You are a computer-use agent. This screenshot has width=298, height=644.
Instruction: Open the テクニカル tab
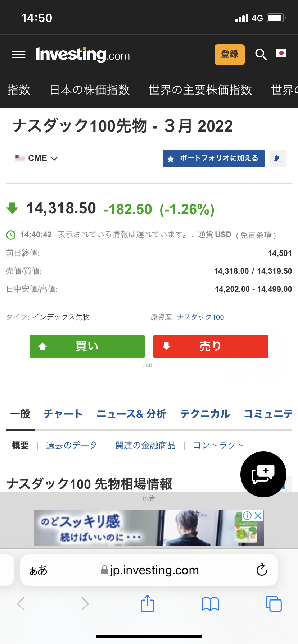pos(205,414)
